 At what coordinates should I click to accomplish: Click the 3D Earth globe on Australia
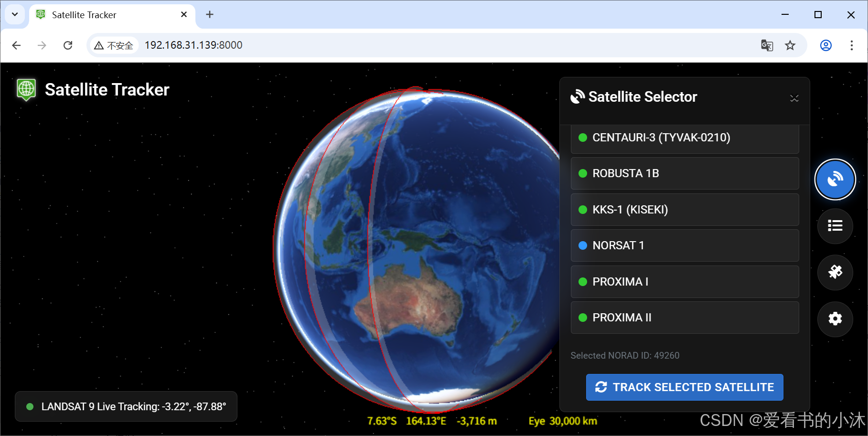click(x=408, y=303)
